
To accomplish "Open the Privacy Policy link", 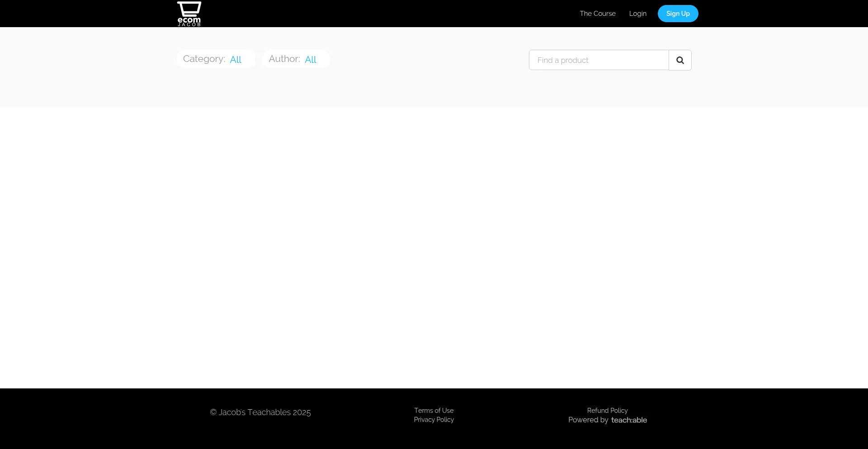I will tap(434, 420).
